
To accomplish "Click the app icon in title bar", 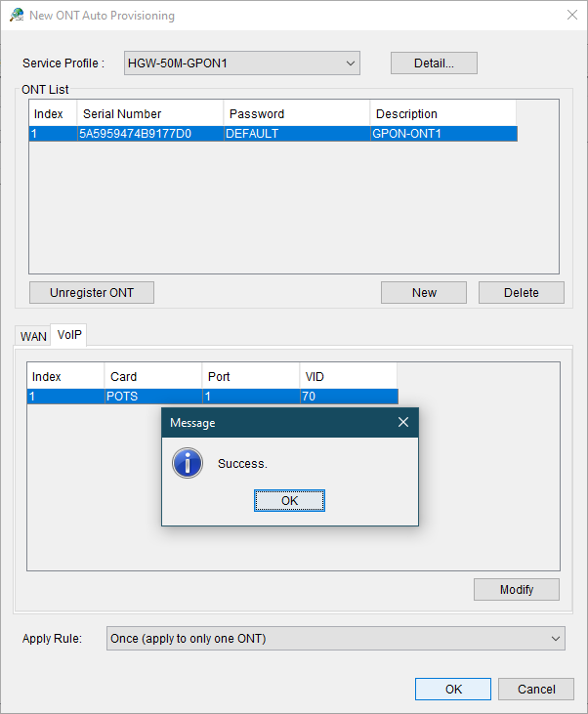I will click(x=17, y=15).
